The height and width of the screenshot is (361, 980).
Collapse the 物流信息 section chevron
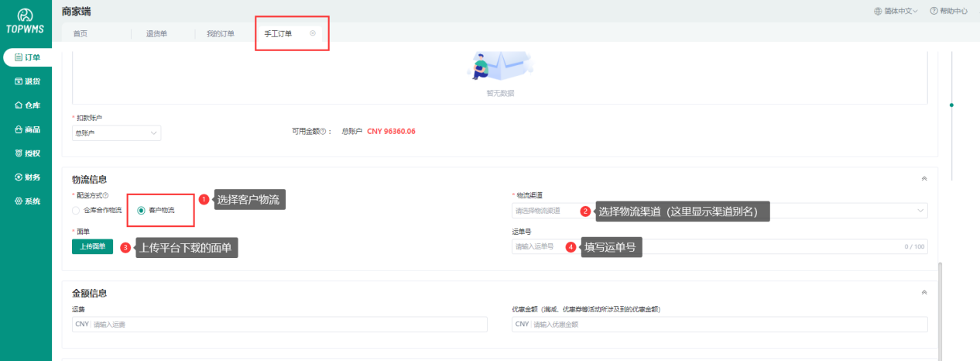(923, 178)
